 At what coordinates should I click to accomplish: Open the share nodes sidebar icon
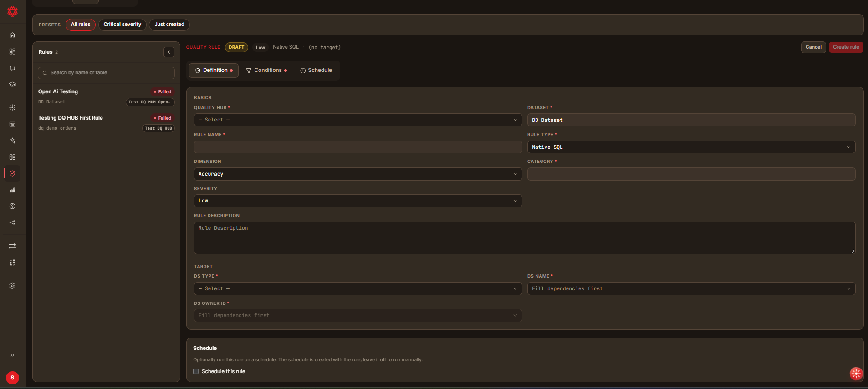[12, 222]
